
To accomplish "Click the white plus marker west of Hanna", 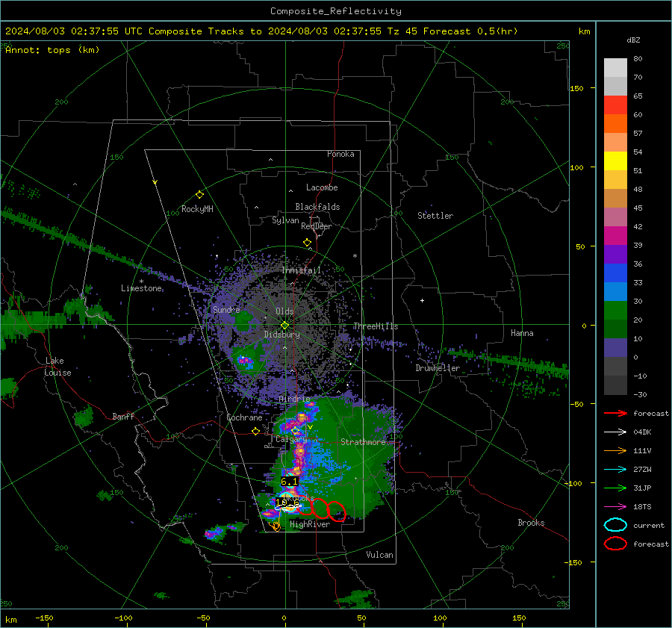I will [422, 300].
